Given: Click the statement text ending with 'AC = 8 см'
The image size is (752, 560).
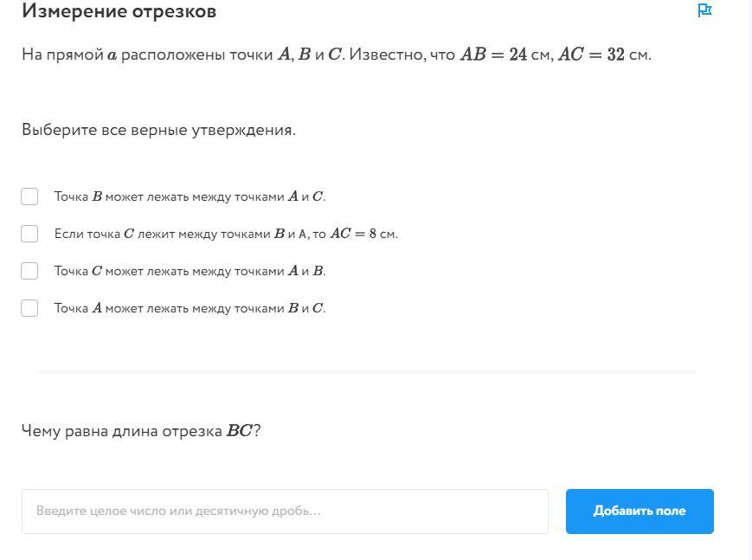Looking at the screenshot, I should 226,234.
